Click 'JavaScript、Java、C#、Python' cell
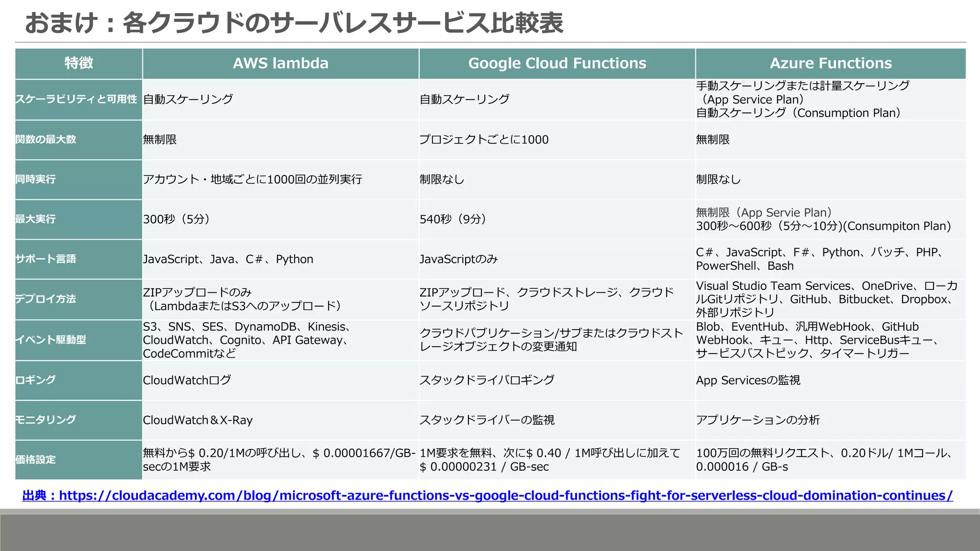The width and height of the screenshot is (980, 551). pos(280,259)
